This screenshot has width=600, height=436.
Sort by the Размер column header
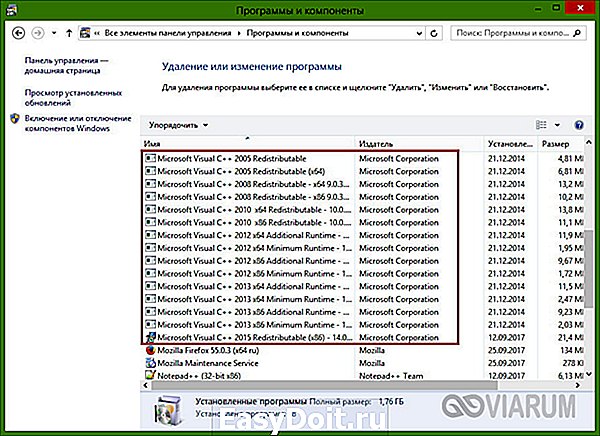coord(561,144)
